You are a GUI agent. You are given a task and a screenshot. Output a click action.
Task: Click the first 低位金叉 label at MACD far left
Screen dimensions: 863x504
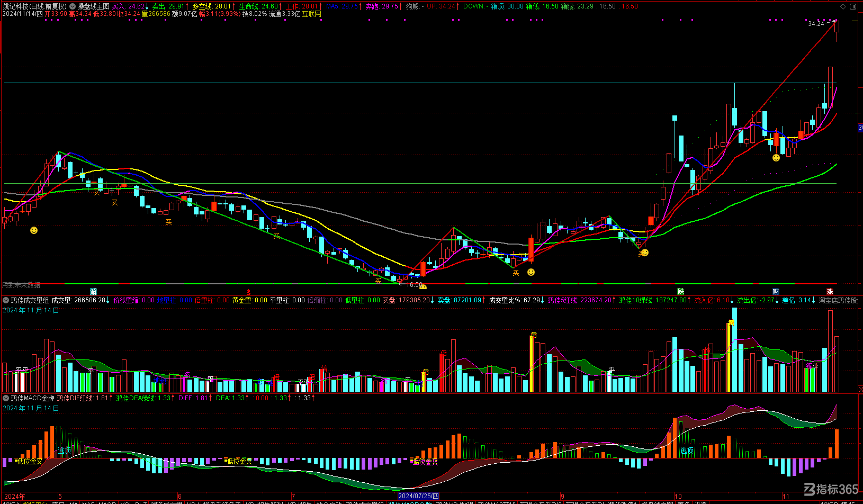[30, 462]
